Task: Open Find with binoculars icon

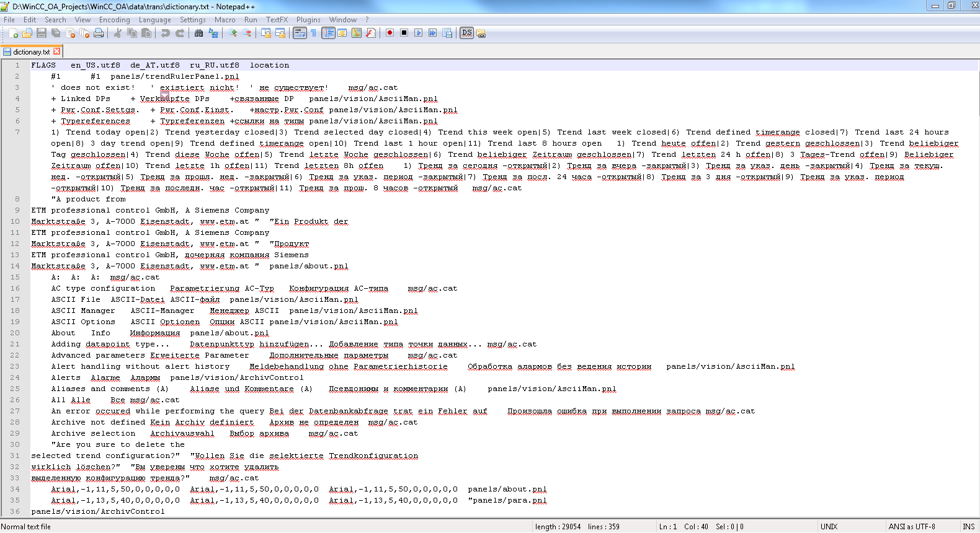Action: (198, 33)
